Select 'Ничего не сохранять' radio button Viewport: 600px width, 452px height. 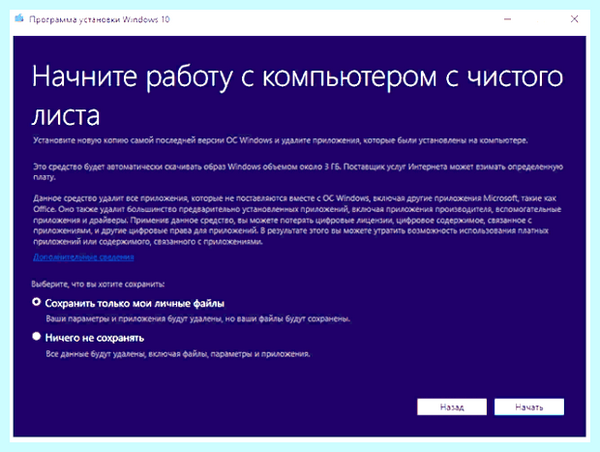36,337
